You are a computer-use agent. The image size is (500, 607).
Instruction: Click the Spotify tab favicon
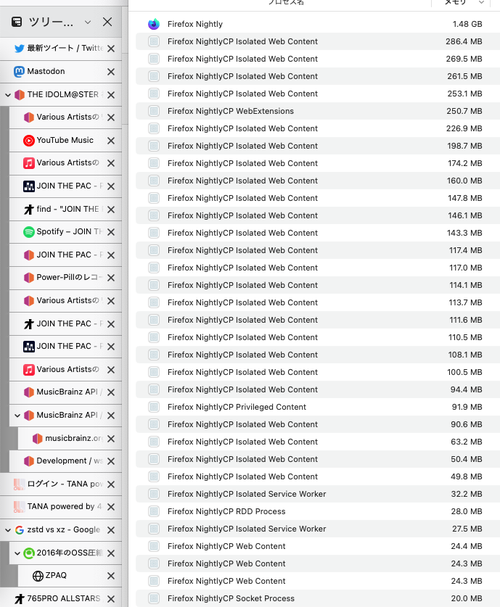tap(29, 232)
